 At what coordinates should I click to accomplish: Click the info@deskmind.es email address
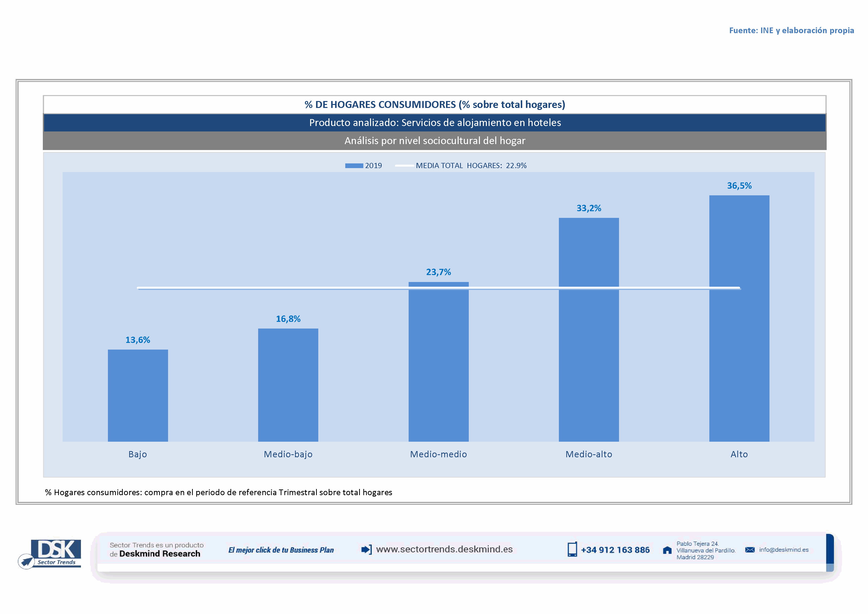(784, 550)
